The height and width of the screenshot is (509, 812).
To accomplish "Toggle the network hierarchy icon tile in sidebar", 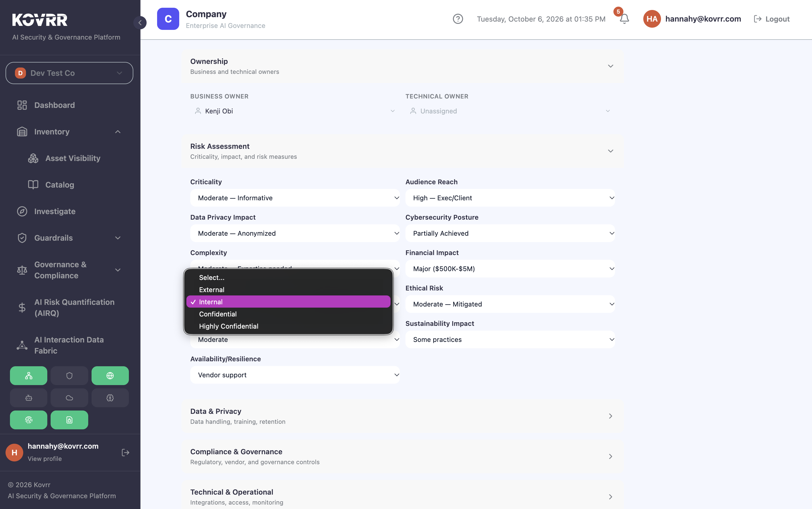I will [x=28, y=376].
